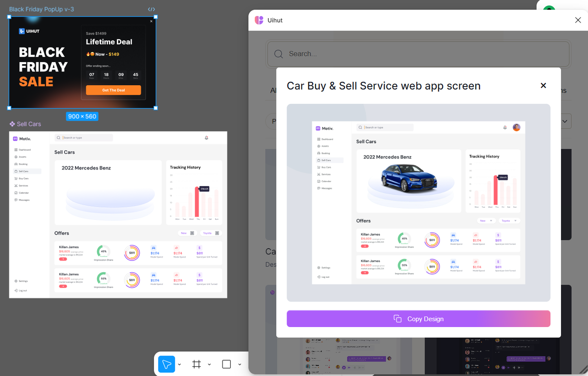Click blue car icon in canvas 45% offer row
This screenshot has width=588, height=376.
coord(153,248)
